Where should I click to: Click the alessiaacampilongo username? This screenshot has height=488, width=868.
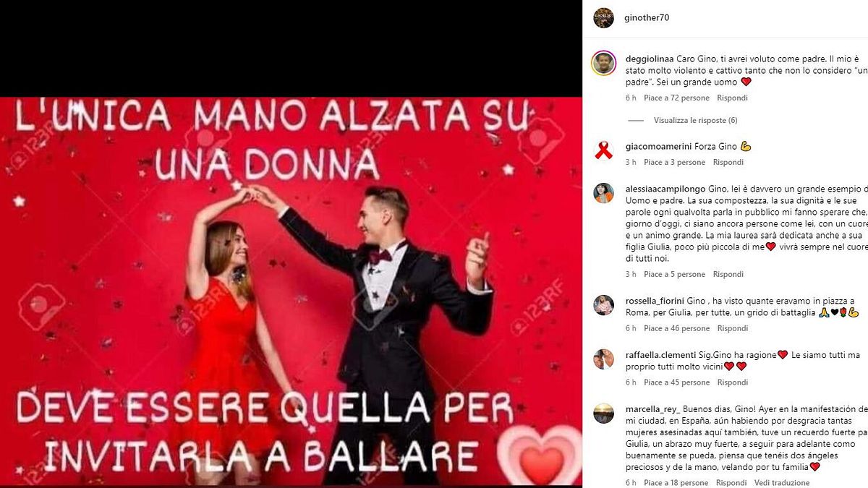[665, 188]
